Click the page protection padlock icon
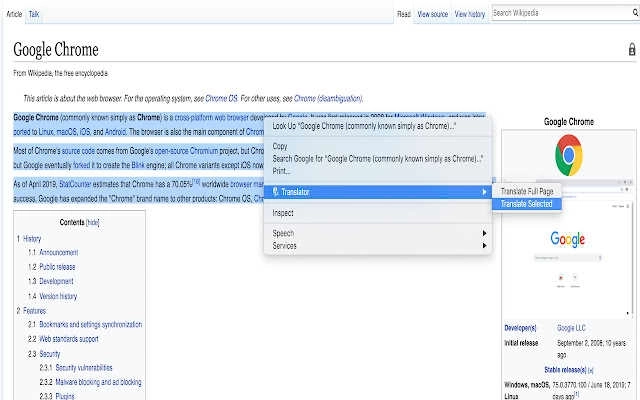The height and width of the screenshot is (400, 640). click(630, 48)
